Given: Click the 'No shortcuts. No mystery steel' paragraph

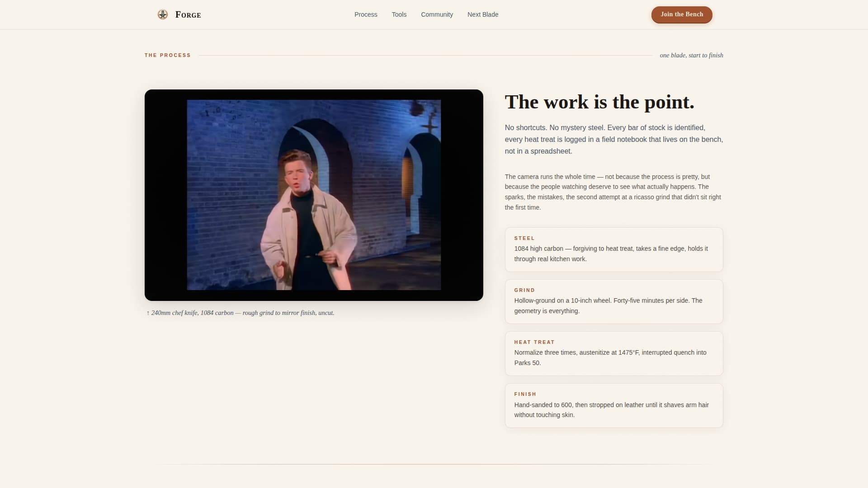Looking at the screenshot, I should 614,139.
